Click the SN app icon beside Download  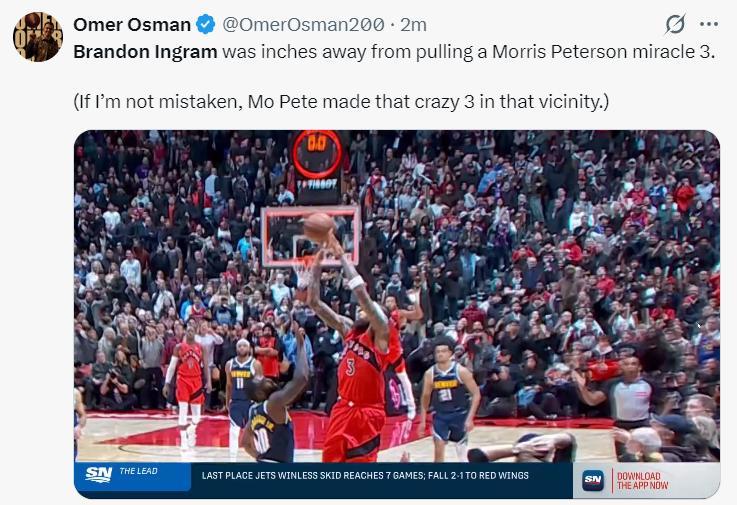click(593, 480)
